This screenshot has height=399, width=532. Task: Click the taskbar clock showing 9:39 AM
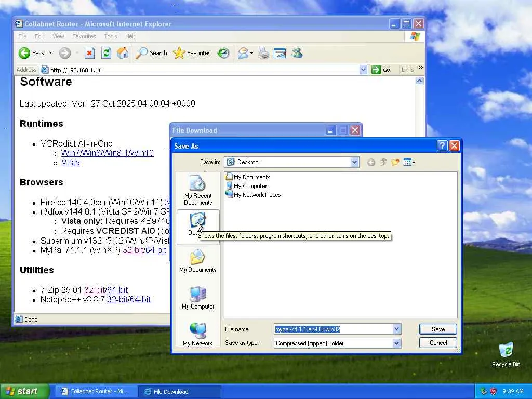[x=513, y=392]
